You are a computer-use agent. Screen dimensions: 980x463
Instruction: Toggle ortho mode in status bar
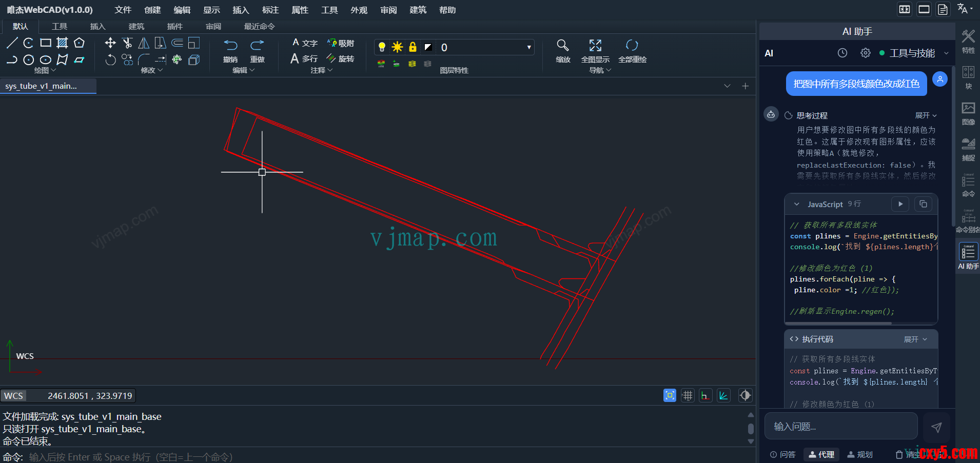(x=705, y=395)
